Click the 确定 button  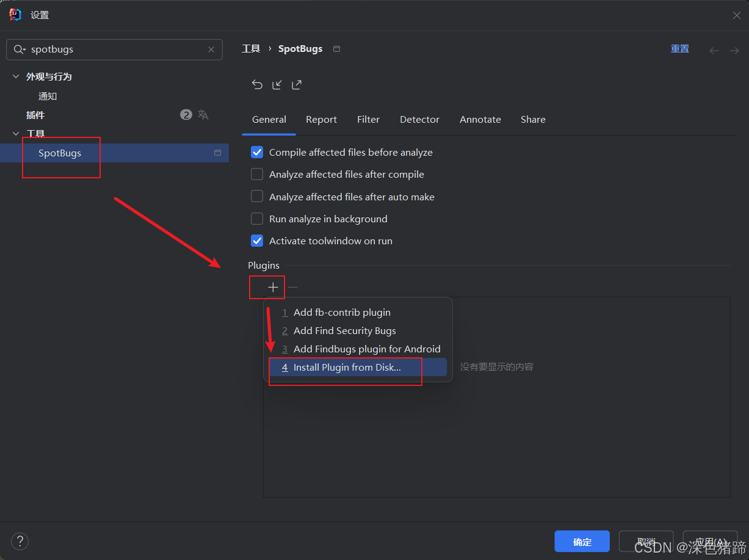pos(582,542)
